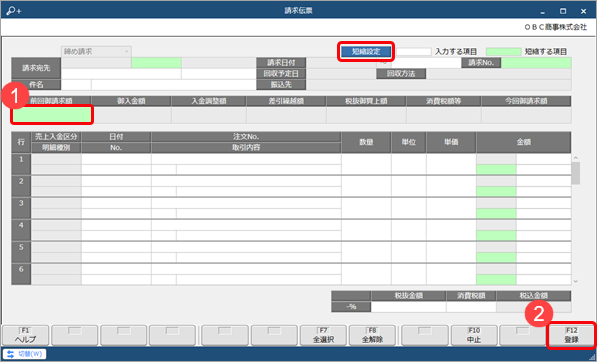Click the F7 全選択 button
Viewport: 597px width, 362px height.
pyautogui.click(x=323, y=335)
